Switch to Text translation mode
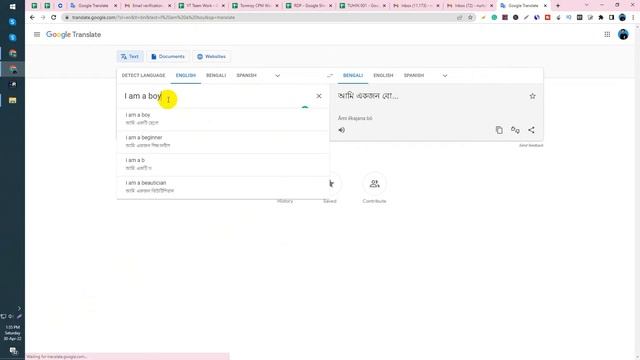This screenshot has height=360, width=640. (x=130, y=57)
